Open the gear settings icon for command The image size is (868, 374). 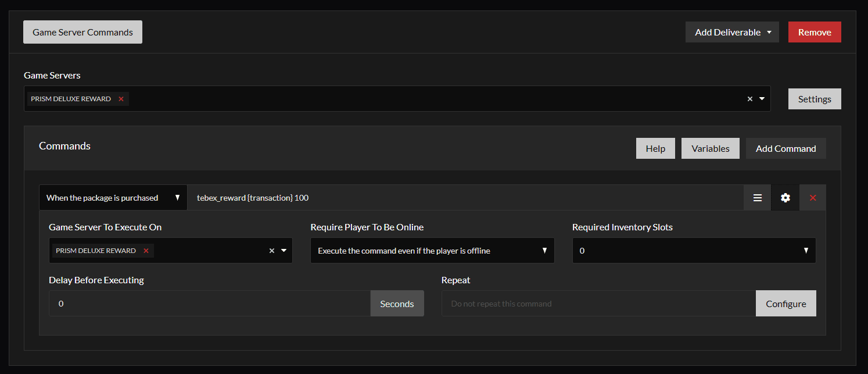click(x=785, y=198)
